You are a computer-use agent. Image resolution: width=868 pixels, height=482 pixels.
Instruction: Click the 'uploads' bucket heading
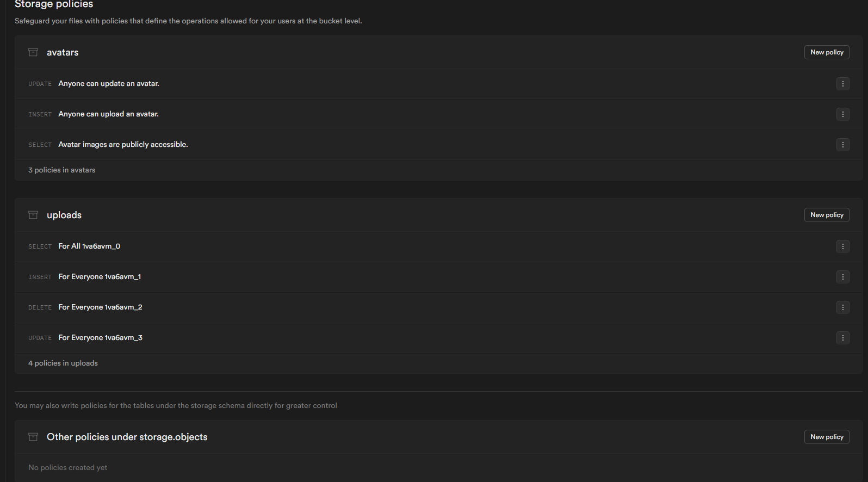(x=64, y=215)
